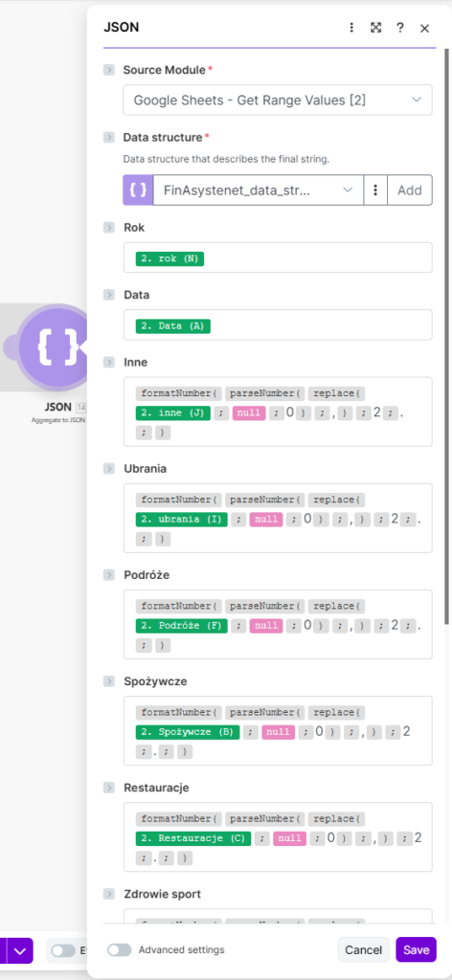Expand the Ubrania field options
Screen dimensions: 452x980
click(109, 468)
